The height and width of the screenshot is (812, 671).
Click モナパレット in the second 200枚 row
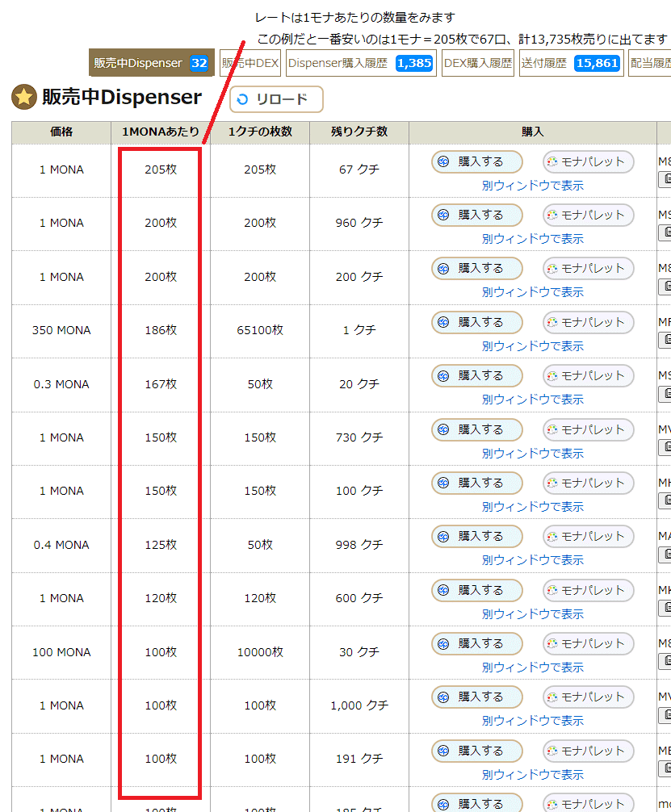tap(589, 269)
